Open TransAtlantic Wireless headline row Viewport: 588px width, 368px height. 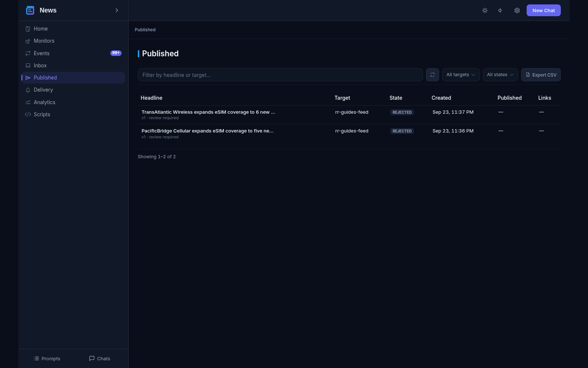pyautogui.click(x=349, y=115)
